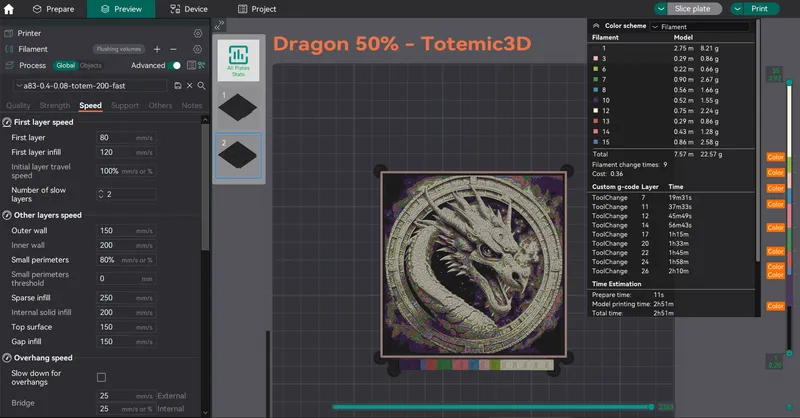Select plate 1 thumbnail
Image resolution: width=800 pixels, height=418 pixels.
pos(238,107)
